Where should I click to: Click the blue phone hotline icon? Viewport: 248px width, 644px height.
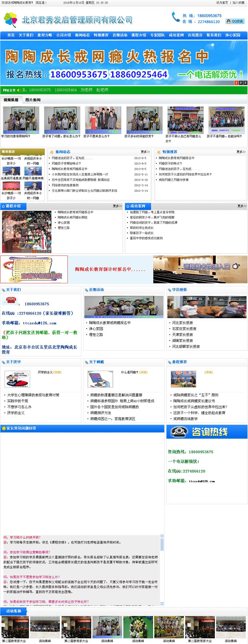point(176,17)
